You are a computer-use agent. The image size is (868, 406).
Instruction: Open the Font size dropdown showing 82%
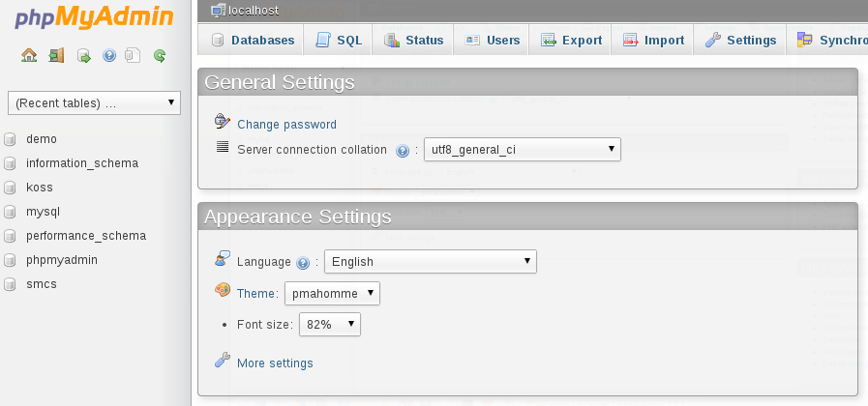coord(330,325)
